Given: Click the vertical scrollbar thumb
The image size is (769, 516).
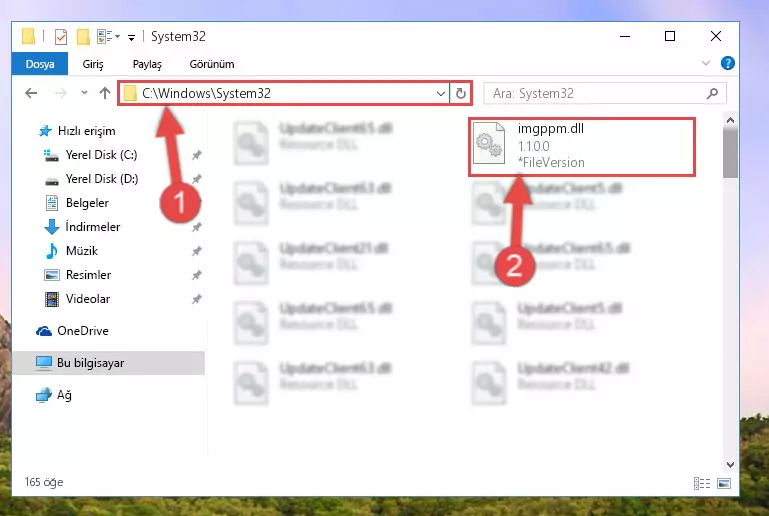Looking at the screenshot, I should (730, 154).
